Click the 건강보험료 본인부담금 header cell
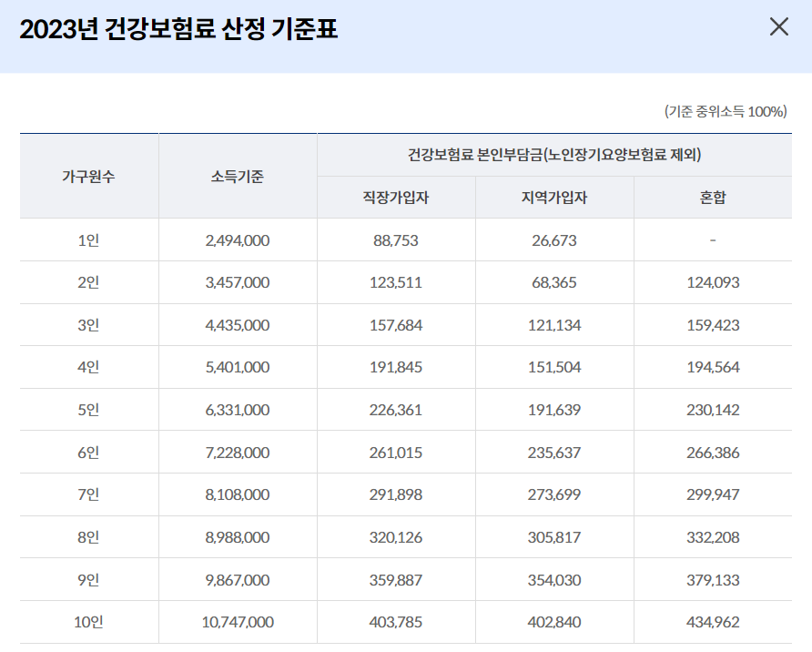This screenshot has width=812, height=652. point(554,155)
